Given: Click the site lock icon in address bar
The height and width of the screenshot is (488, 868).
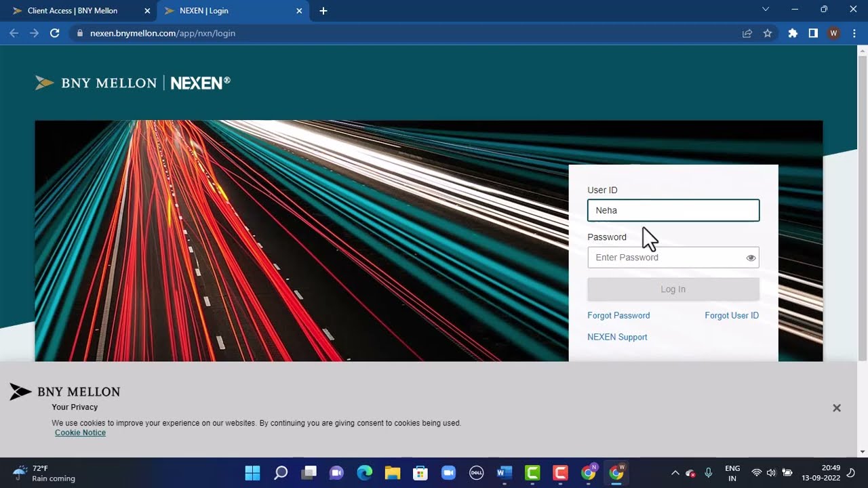Looking at the screenshot, I should [x=80, y=33].
